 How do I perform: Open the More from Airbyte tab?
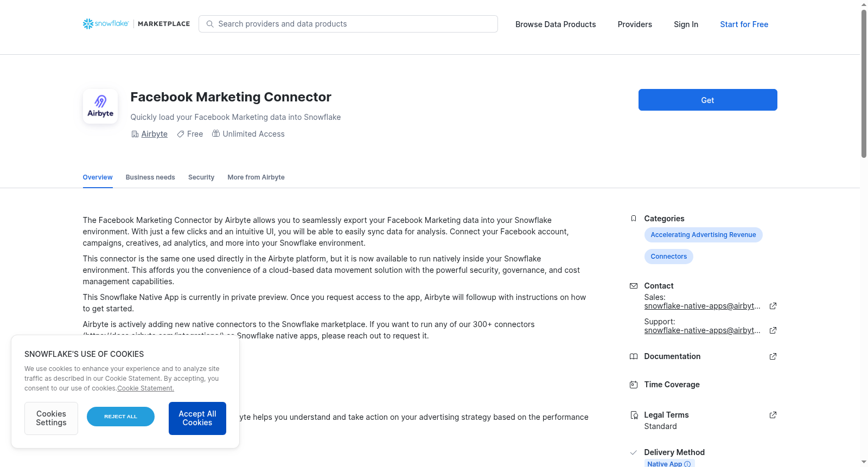(x=256, y=177)
